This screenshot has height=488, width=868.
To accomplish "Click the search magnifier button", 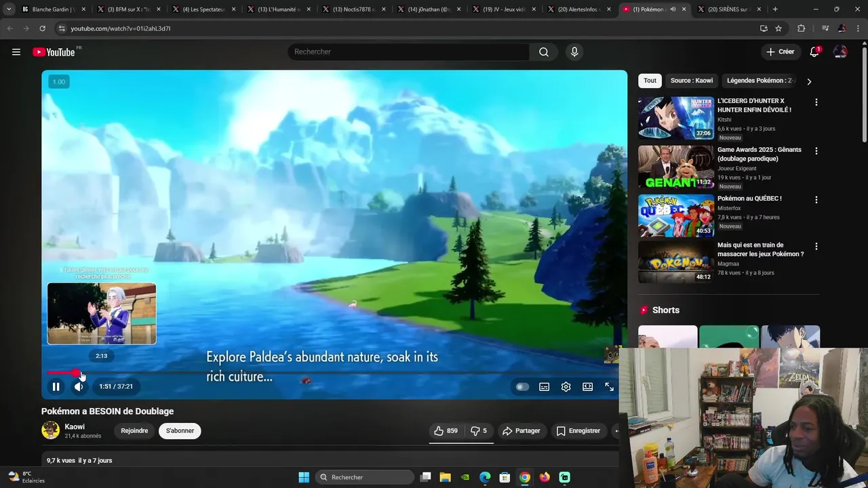I will 544,52.
